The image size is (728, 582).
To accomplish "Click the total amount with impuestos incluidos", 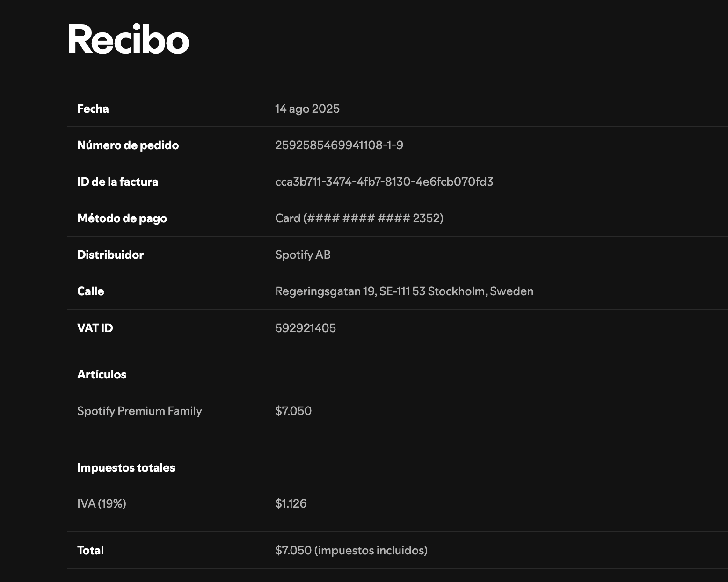I will coord(351,551).
